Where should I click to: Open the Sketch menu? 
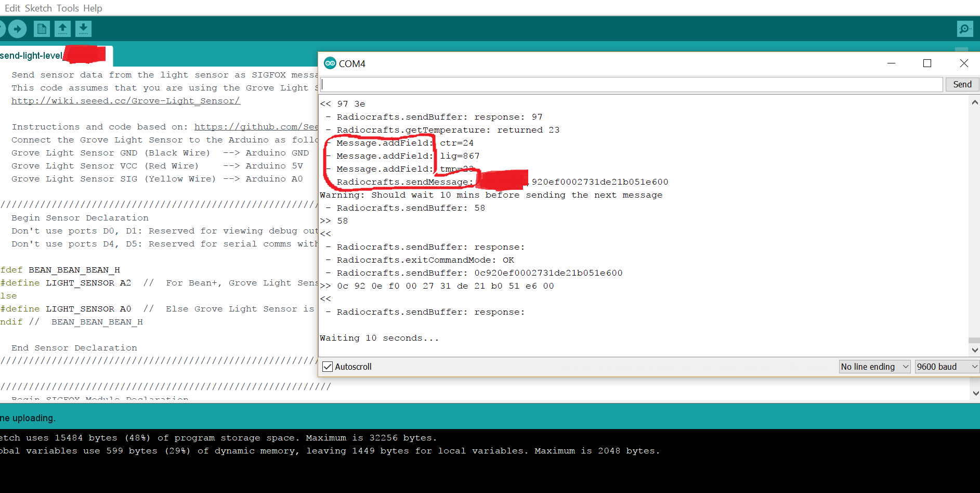(37, 8)
